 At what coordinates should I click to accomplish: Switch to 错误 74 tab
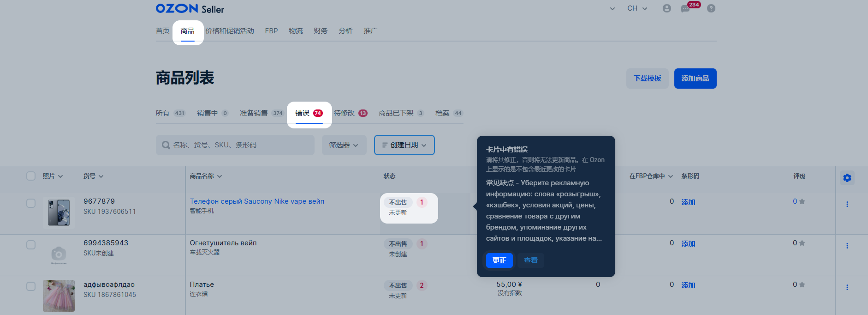(x=309, y=113)
